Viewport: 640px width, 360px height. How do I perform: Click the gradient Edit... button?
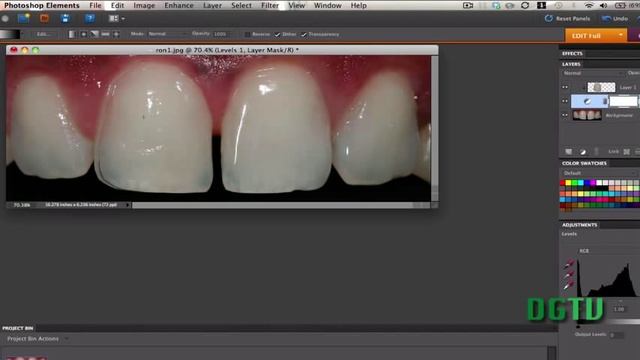tap(43, 34)
